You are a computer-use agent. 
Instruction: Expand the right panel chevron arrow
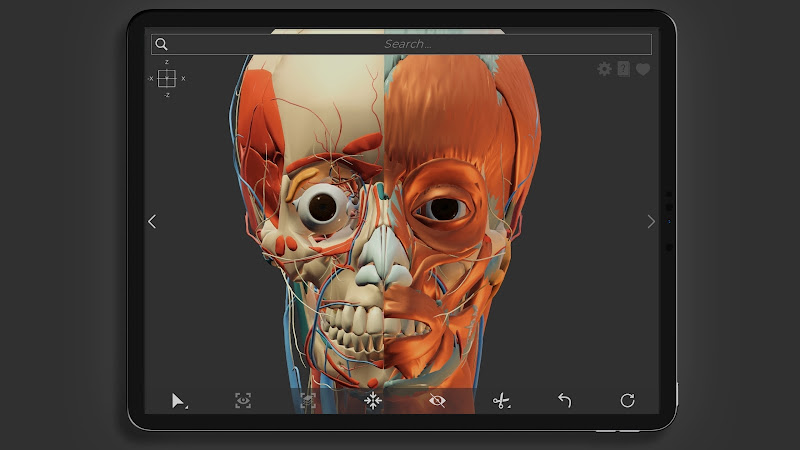(x=651, y=222)
